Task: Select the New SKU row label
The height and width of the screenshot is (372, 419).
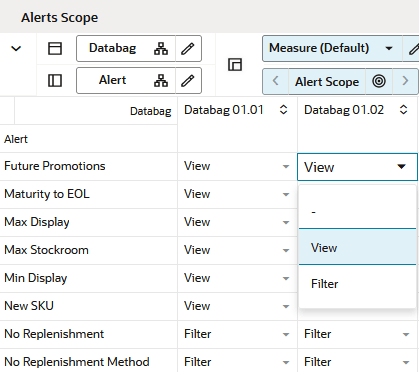Action: coord(29,306)
